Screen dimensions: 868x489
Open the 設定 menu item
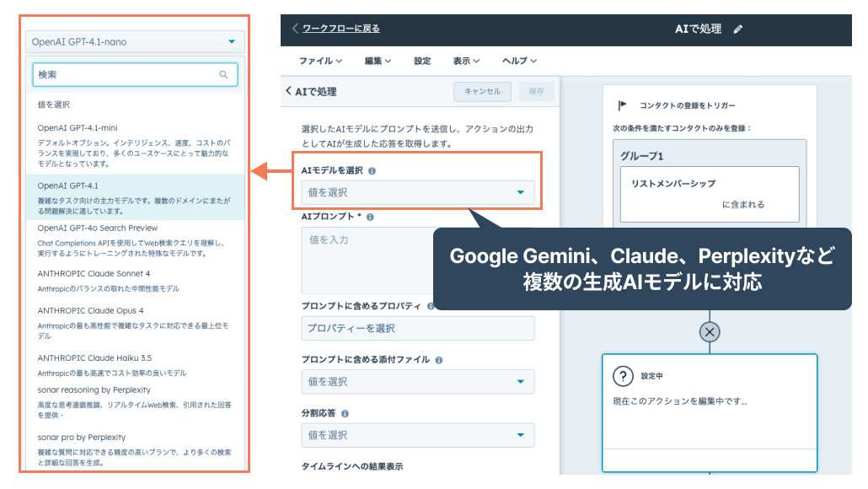point(422,61)
